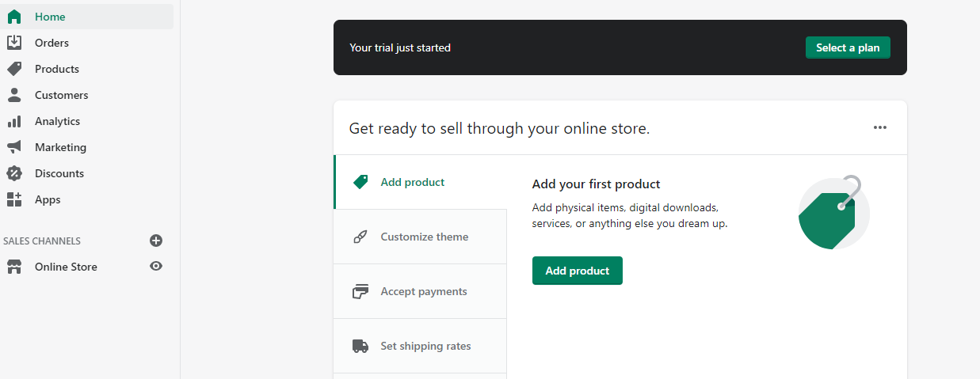
Task: Click the Home house icon in sidebar
Action: coord(14,17)
